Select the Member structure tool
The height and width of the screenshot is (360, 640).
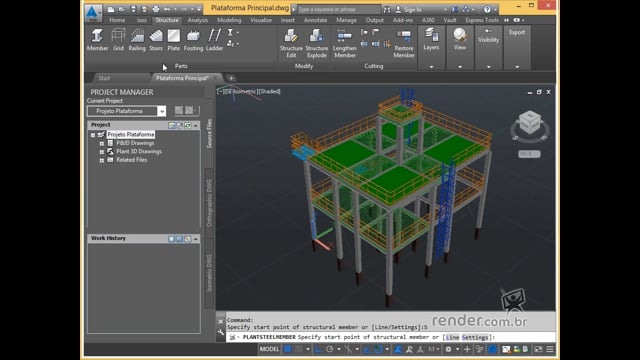97,40
